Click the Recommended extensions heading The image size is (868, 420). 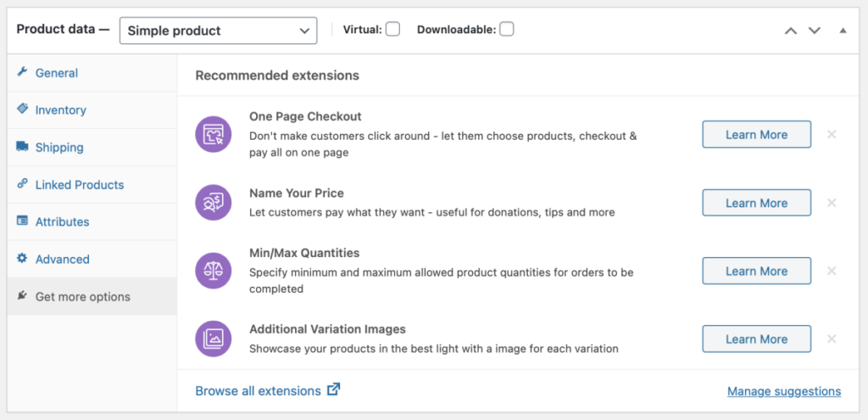[x=277, y=75]
